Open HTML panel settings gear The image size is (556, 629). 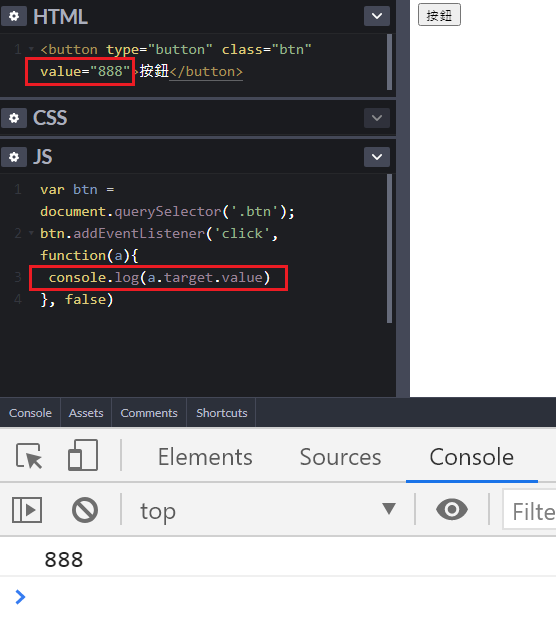[x=14, y=16]
